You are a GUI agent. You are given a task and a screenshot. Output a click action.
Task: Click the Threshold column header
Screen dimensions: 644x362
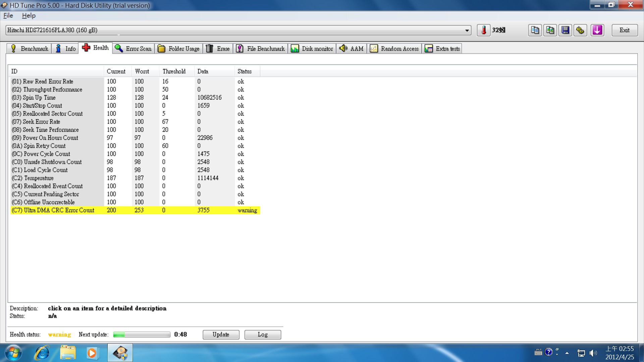tap(177, 71)
